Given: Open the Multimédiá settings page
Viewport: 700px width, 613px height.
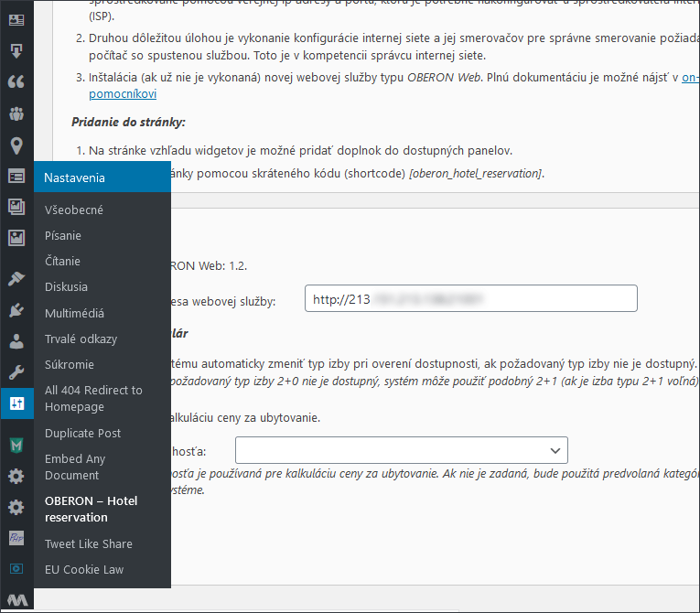Looking at the screenshot, I should click(74, 313).
